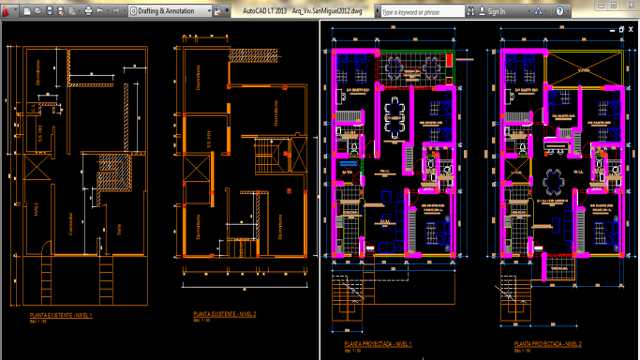Undo the last action using Undo arrow

pyautogui.click(x=100, y=11)
